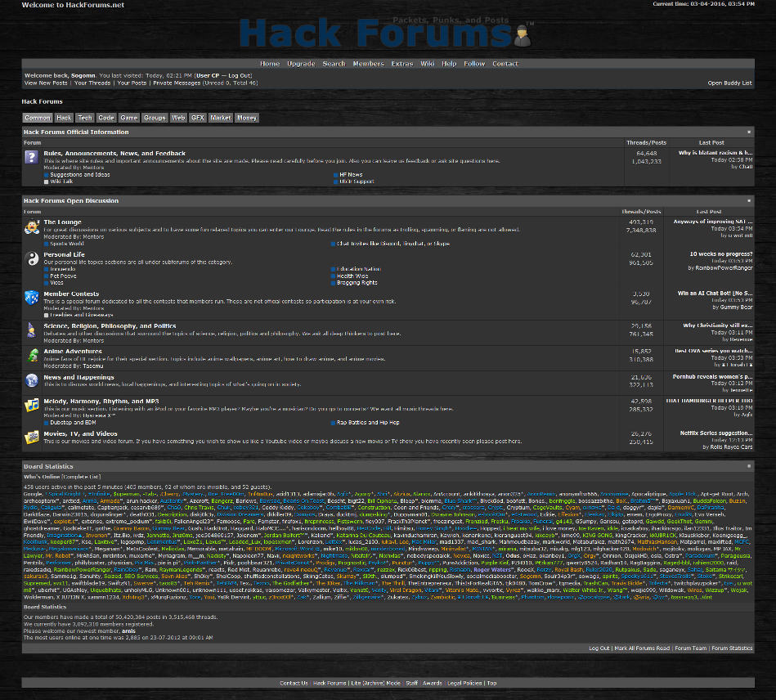Click the Movies, TV, and Videos icon
The height and width of the screenshot is (700, 776).
(32, 437)
